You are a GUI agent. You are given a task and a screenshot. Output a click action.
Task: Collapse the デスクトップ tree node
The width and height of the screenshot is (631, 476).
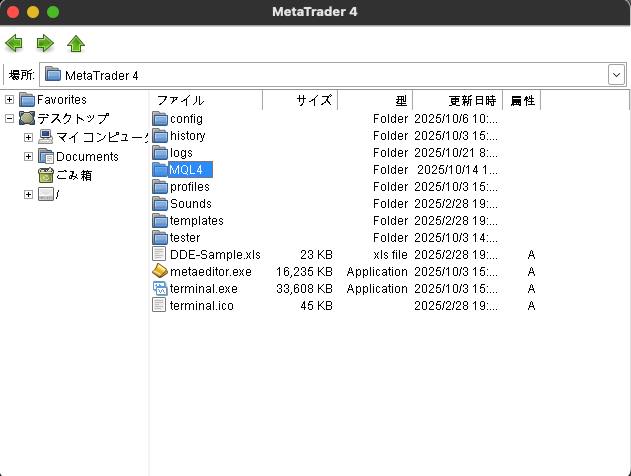pyautogui.click(x=9, y=118)
